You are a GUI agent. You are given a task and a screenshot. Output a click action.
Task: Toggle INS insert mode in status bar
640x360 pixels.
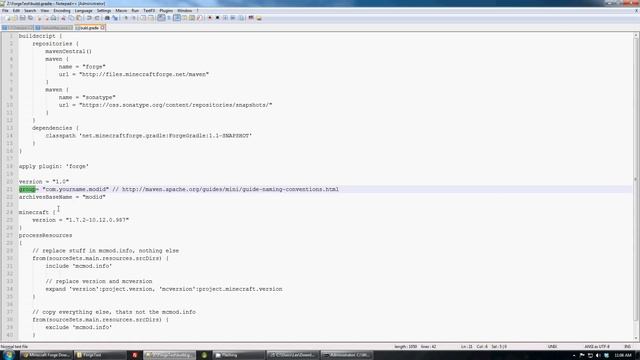point(627,347)
